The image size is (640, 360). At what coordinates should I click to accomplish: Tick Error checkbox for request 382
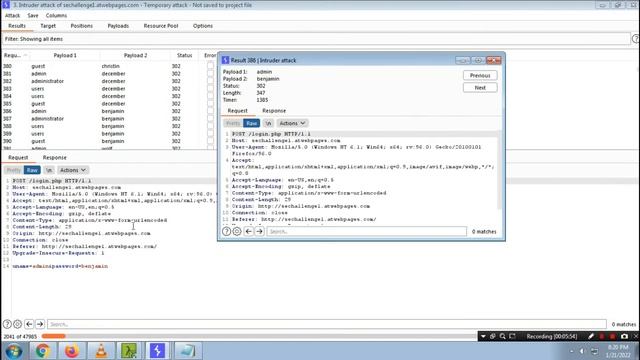click(210, 81)
